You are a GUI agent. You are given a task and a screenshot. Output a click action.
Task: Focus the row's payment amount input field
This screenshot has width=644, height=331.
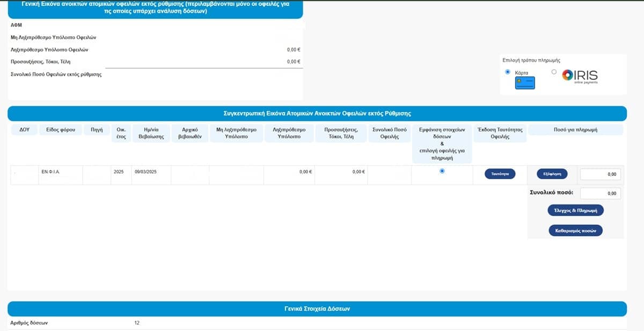600,174
